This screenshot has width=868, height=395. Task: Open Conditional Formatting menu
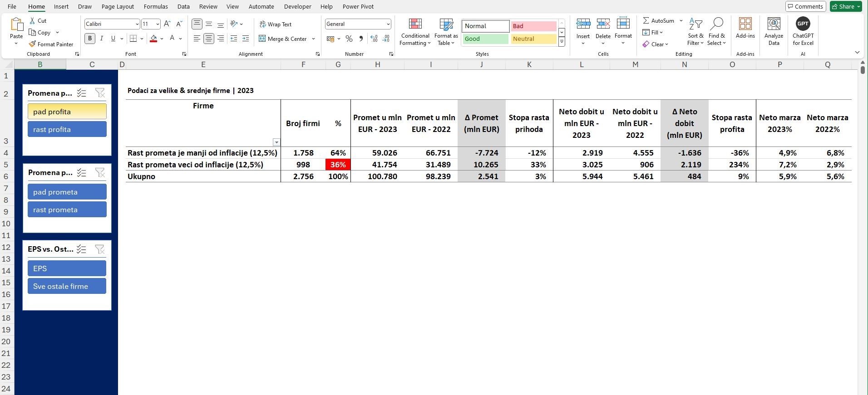coord(415,32)
